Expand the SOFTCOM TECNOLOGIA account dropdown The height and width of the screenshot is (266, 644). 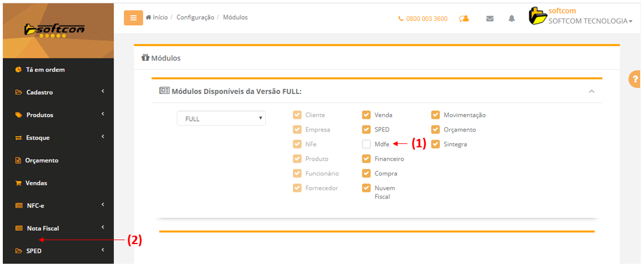pyautogui.click(x=590, y=21)
